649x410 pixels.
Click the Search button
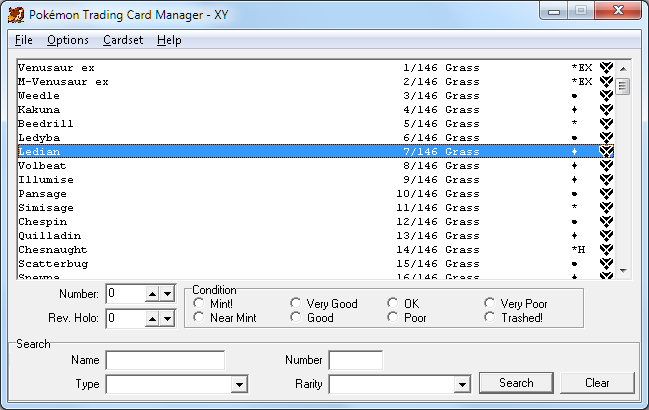tap(516, 383)
